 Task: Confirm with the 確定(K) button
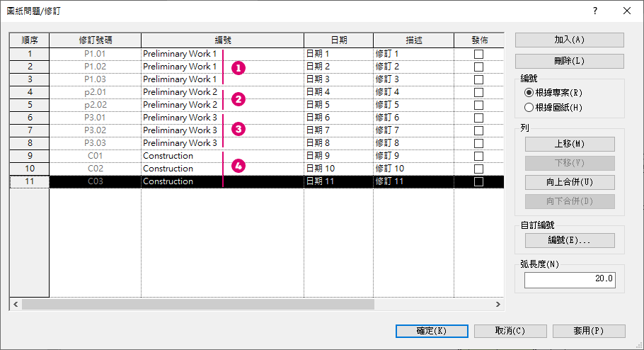tap(432, 331)
